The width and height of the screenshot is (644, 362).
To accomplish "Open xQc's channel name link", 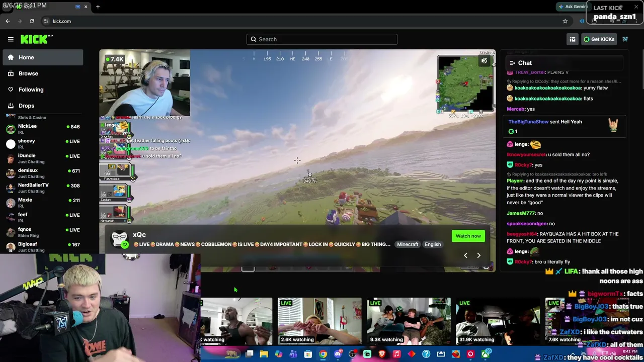I will point(139,235).
